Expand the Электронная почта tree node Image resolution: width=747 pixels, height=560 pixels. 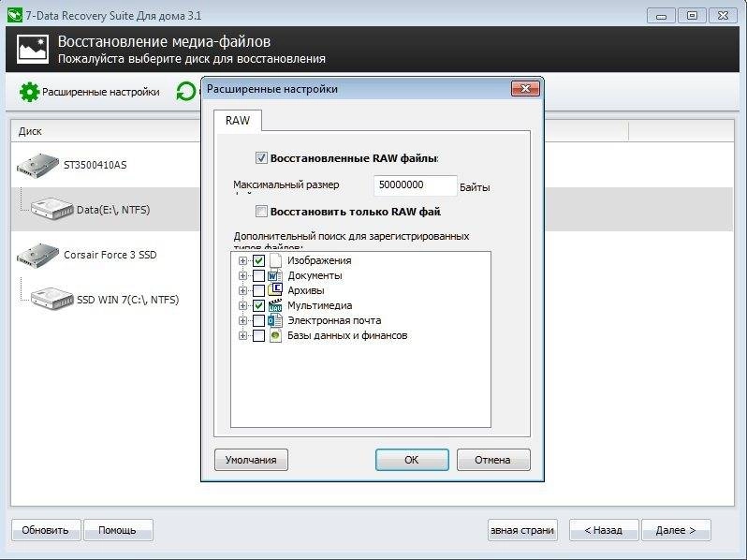coord(242,320)
